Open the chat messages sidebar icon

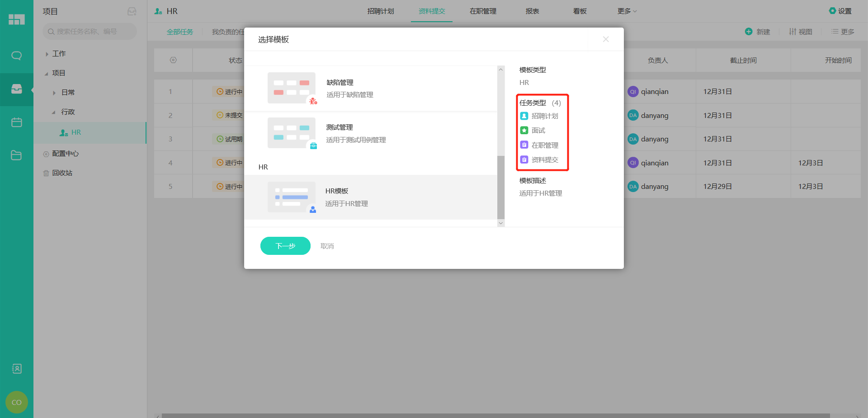click(x=16, y=56)
